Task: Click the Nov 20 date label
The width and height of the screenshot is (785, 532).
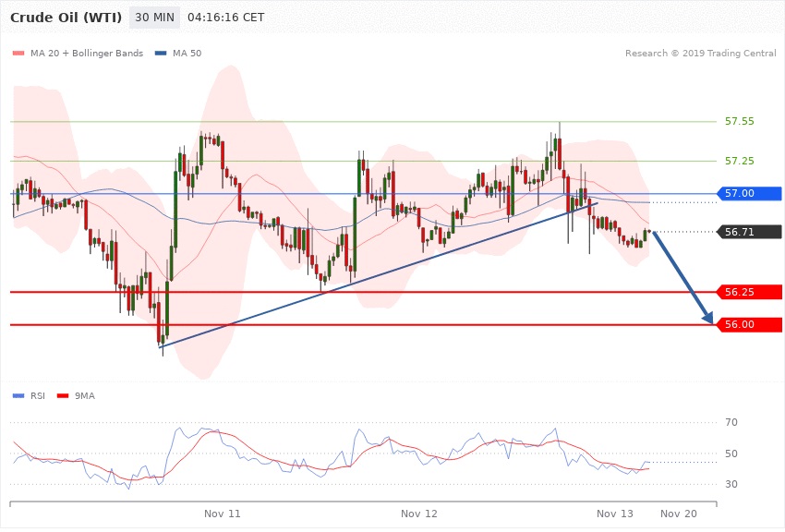Action: point(679,513)
